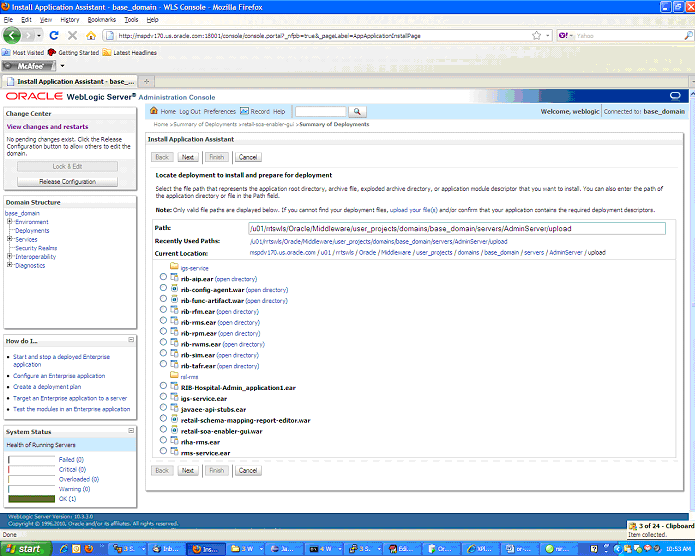Open the back-forward history dropdown arrow

point(39,35)
